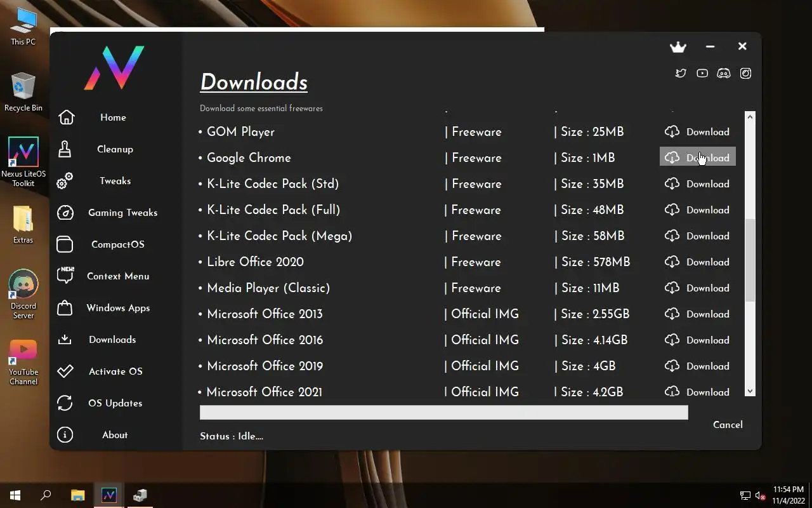Open This PC desktop icon
812x508 pixels.
(x=23, y=27)
